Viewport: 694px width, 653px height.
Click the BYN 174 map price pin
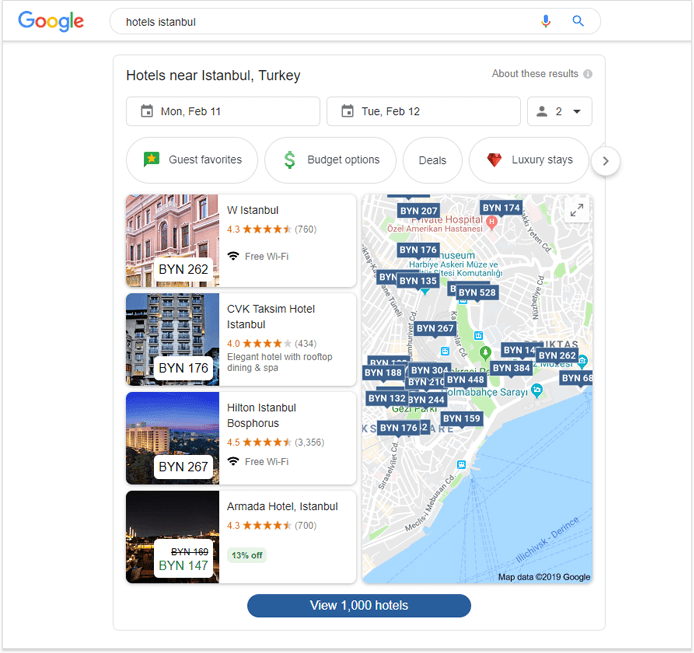coord(501,208)
